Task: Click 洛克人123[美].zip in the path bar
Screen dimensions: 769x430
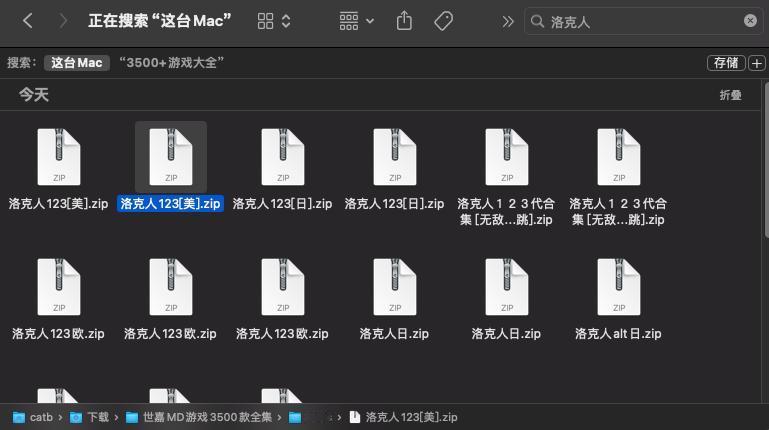Action: coord(403,417)
